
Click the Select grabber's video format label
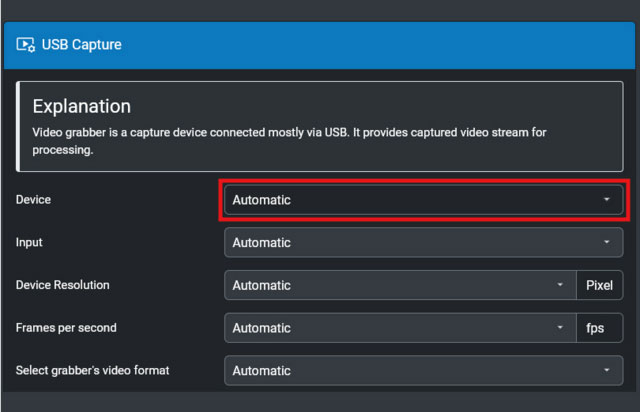tap(92, 371)
